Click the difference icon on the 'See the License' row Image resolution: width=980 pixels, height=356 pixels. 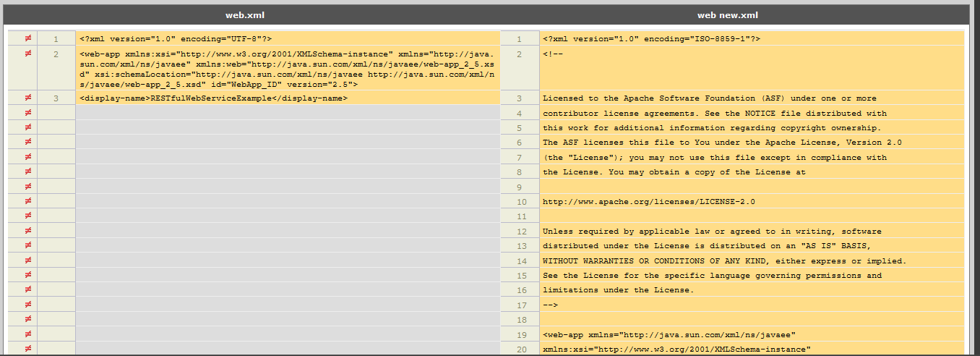point(28,275)
